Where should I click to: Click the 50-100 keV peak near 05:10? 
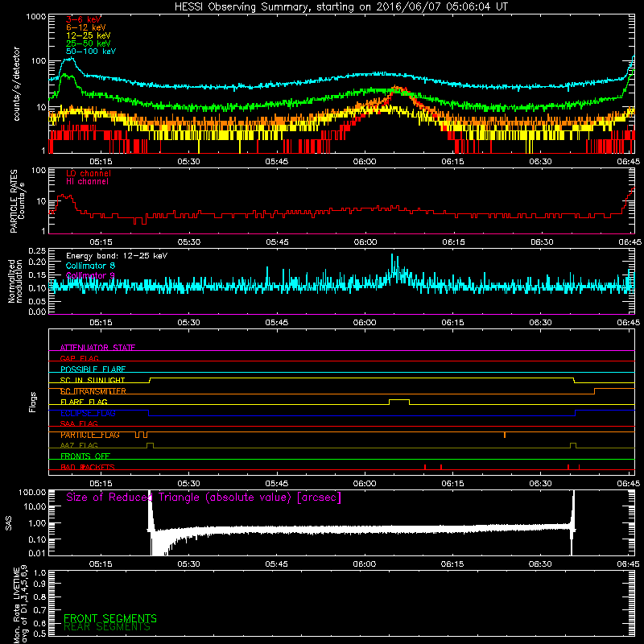(70, 61)
